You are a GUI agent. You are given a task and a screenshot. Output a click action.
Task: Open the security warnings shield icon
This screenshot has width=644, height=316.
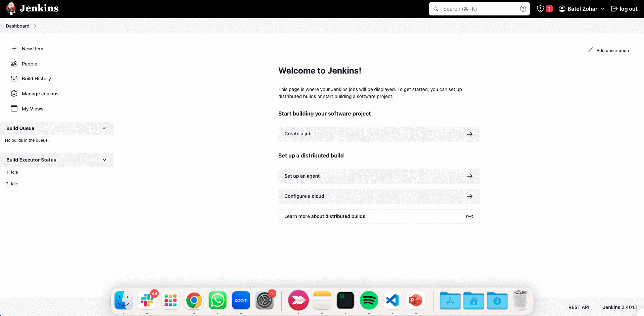540,9
